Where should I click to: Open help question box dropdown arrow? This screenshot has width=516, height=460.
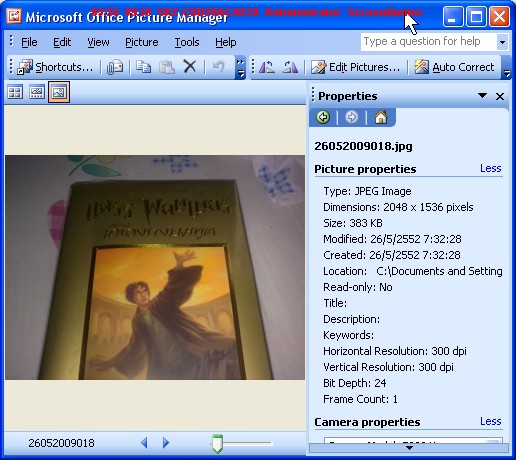[502, 42]
